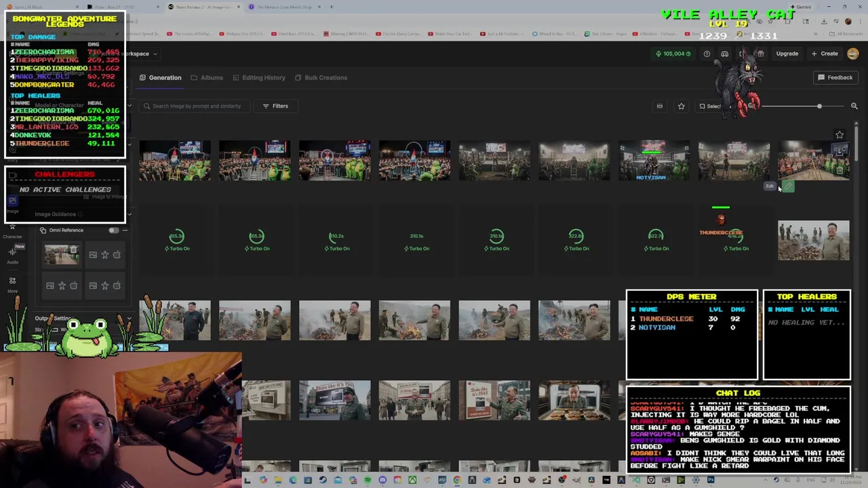Select the first Omni Reference thumbnail
Screen dimensions: 868x488
[61, 255]
